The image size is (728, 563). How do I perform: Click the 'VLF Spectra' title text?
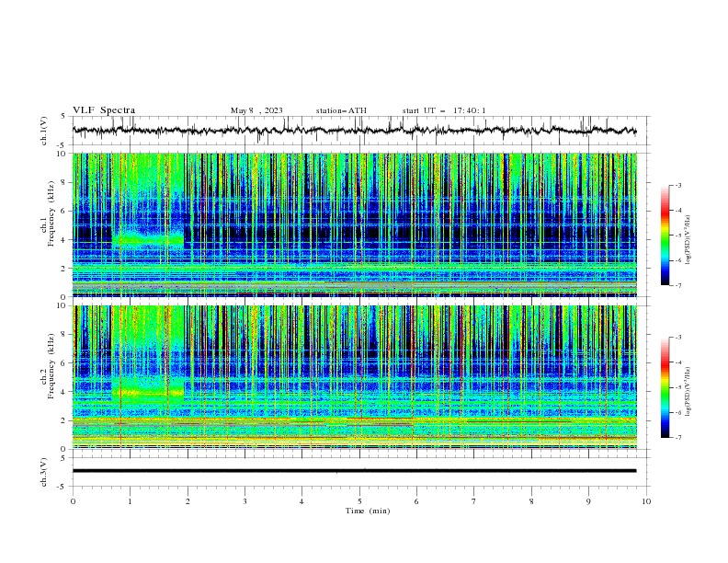[104, 110]
